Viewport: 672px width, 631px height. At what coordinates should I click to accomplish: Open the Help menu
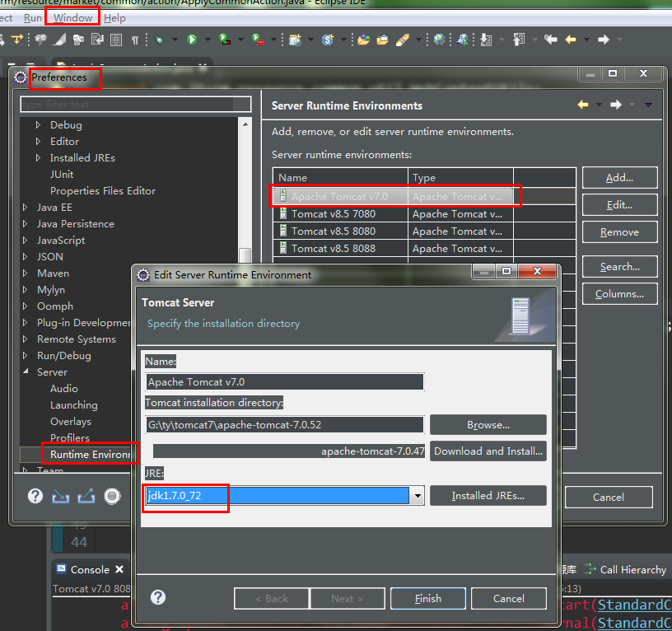114,18
